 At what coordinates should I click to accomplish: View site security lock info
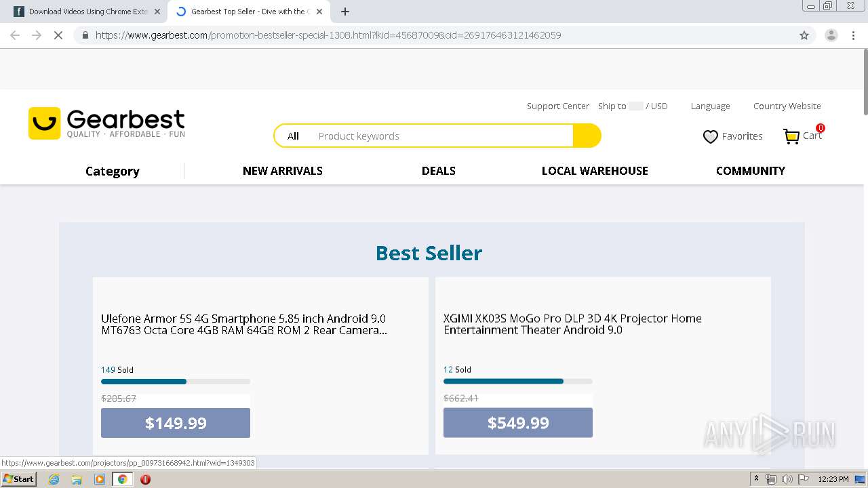point(85,35)
